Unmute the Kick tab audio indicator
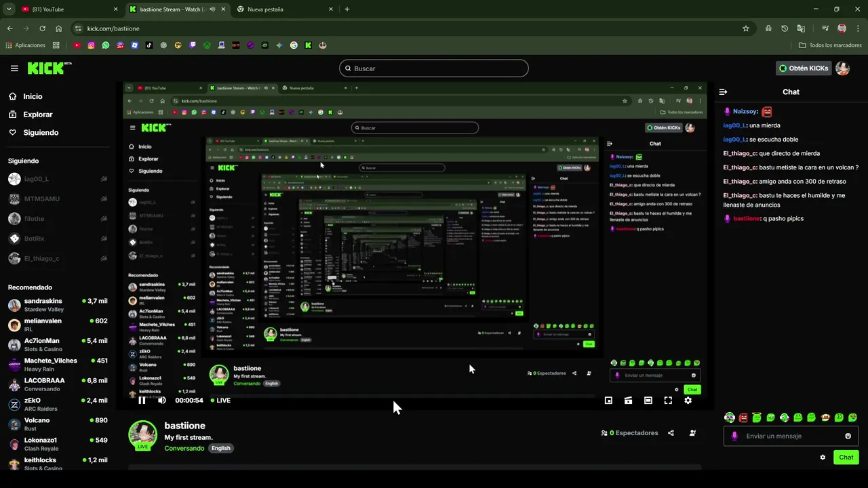 [212, 9]
